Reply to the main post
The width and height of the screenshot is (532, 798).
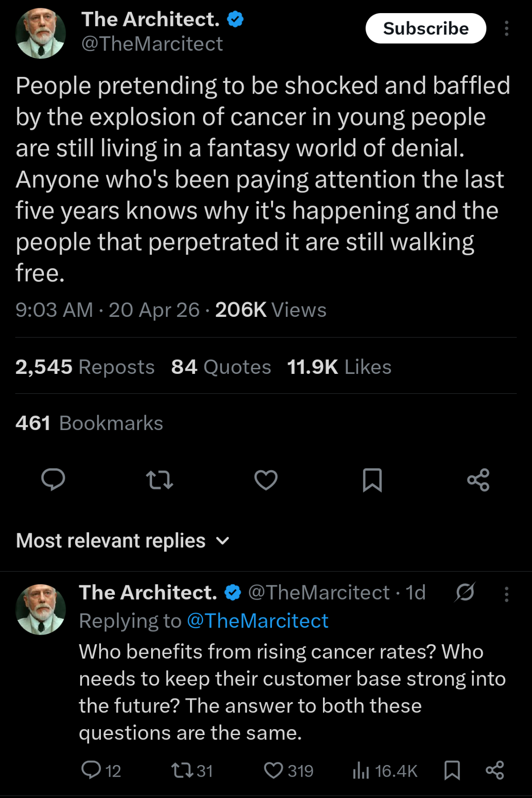pos(53,480)
